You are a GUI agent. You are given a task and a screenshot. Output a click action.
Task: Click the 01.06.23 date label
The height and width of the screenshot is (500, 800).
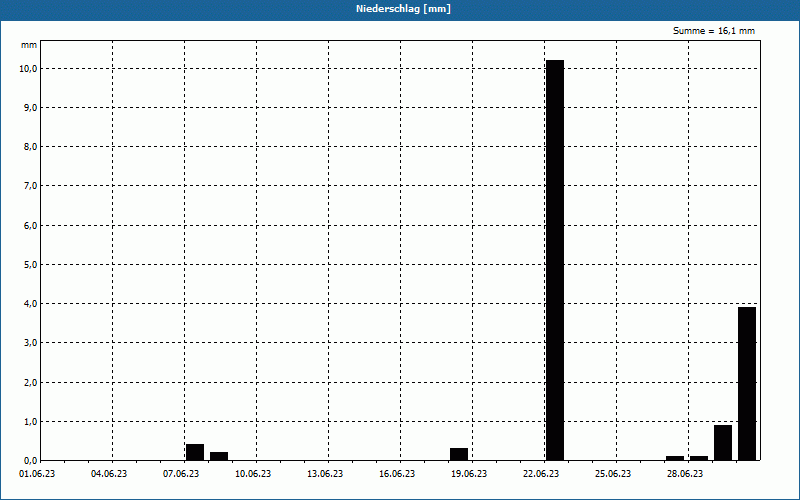point(37,474)
